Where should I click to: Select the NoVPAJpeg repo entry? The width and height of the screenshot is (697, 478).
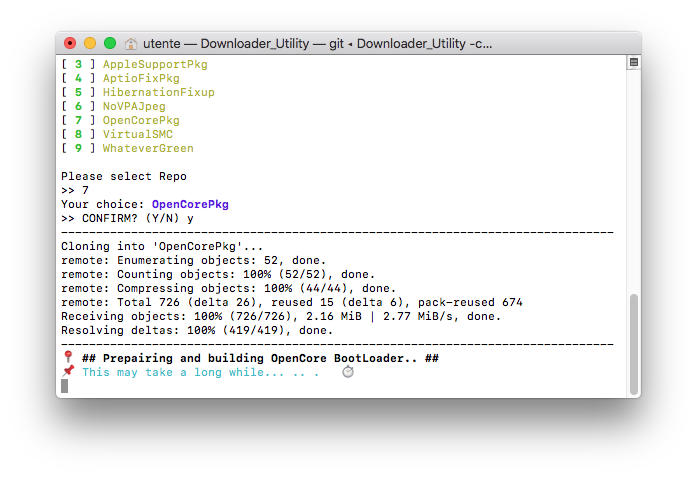(x=134, y=107)
